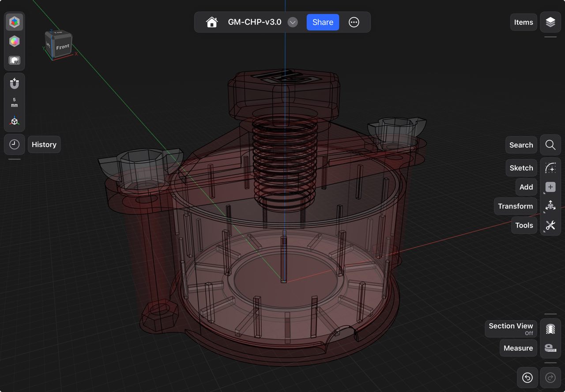Viewport: 565px width, 392px height.
Task: Click the blue Share button
Action: [323, 22]
